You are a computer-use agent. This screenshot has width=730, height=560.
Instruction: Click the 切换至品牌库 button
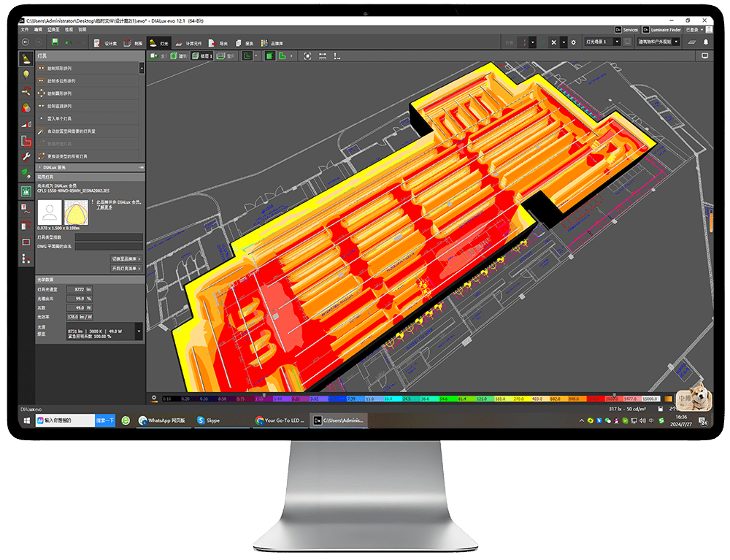(126, 258)
